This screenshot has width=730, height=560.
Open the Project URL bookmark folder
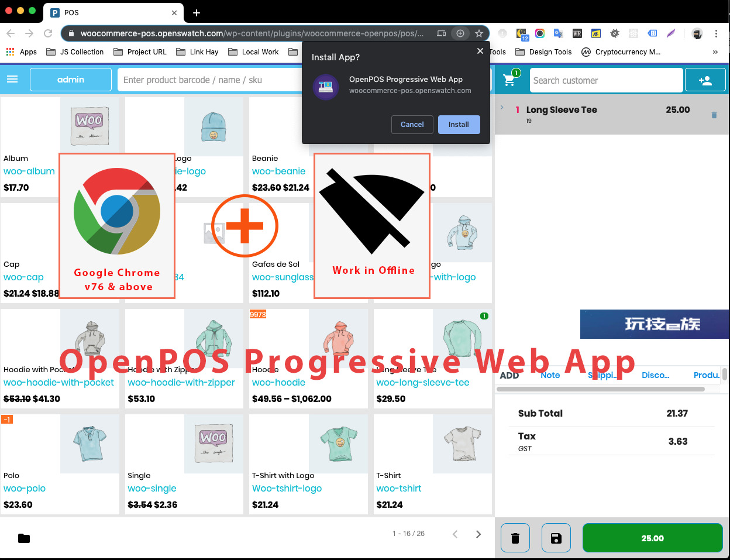click(140, 52)
